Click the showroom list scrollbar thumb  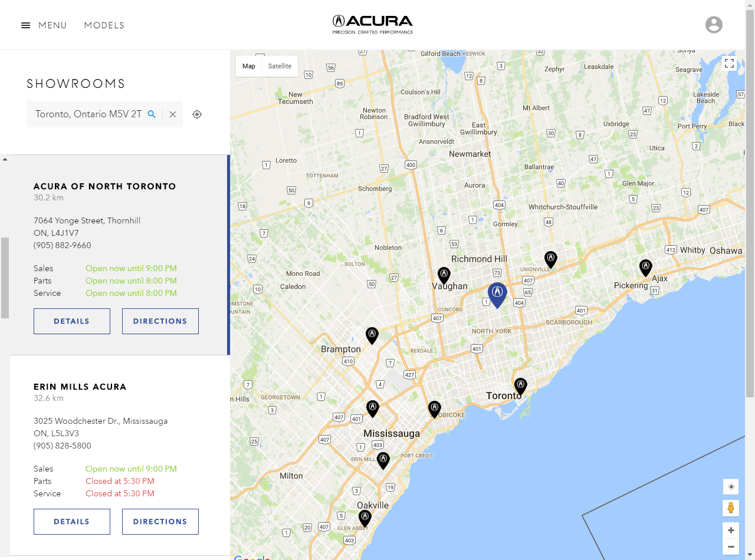pyautogui.click(x=5, y=278)
